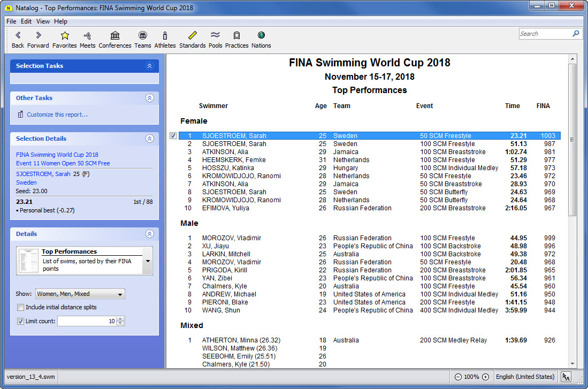
Task: Open the Show Women, Men, Mixed dropdown
Action: tap(80, 294)
